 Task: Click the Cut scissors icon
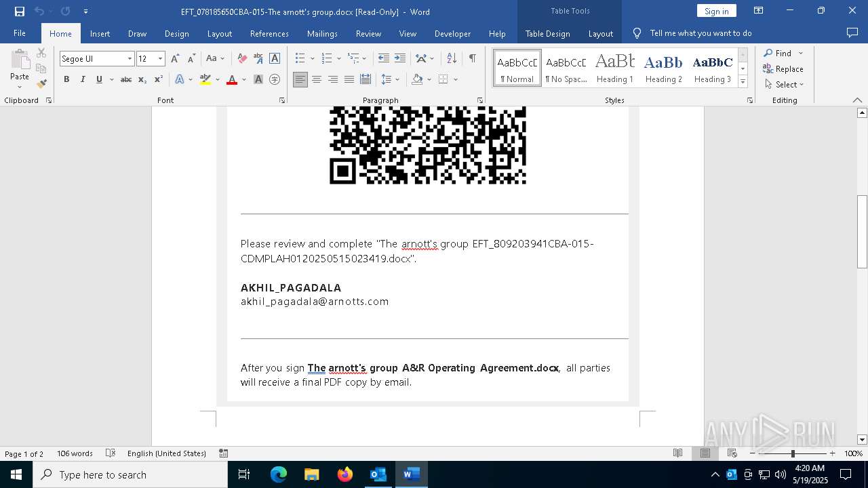point(41,53)
